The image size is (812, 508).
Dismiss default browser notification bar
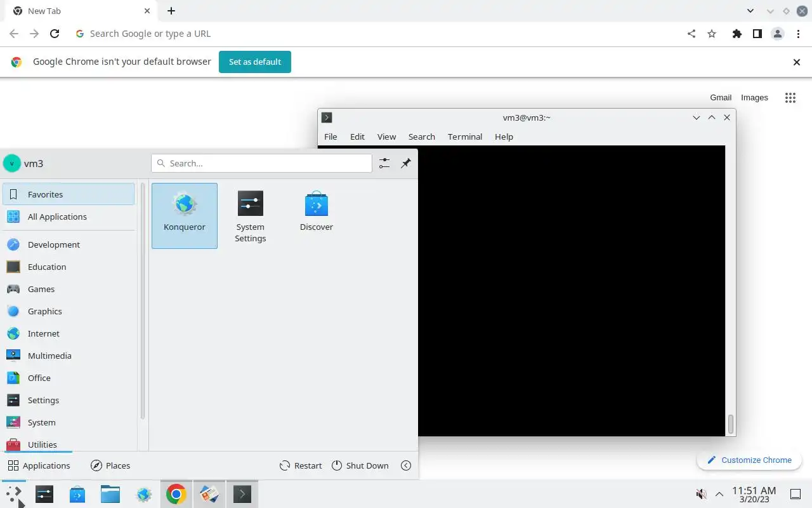(797, 62)
